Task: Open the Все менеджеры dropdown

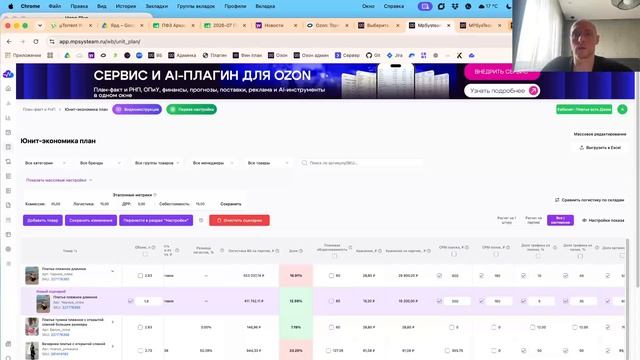Action: pyautogui.click(x=213, y=163)
